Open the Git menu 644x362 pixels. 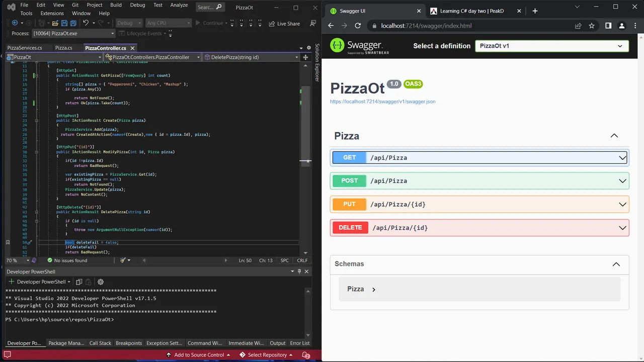pyautogui.click(x=75, y=5)
